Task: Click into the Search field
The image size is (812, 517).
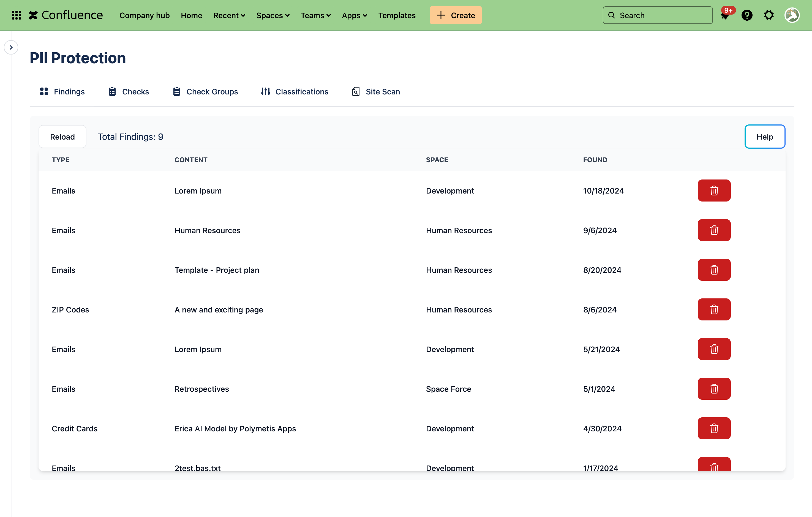Action: (657, 15)
